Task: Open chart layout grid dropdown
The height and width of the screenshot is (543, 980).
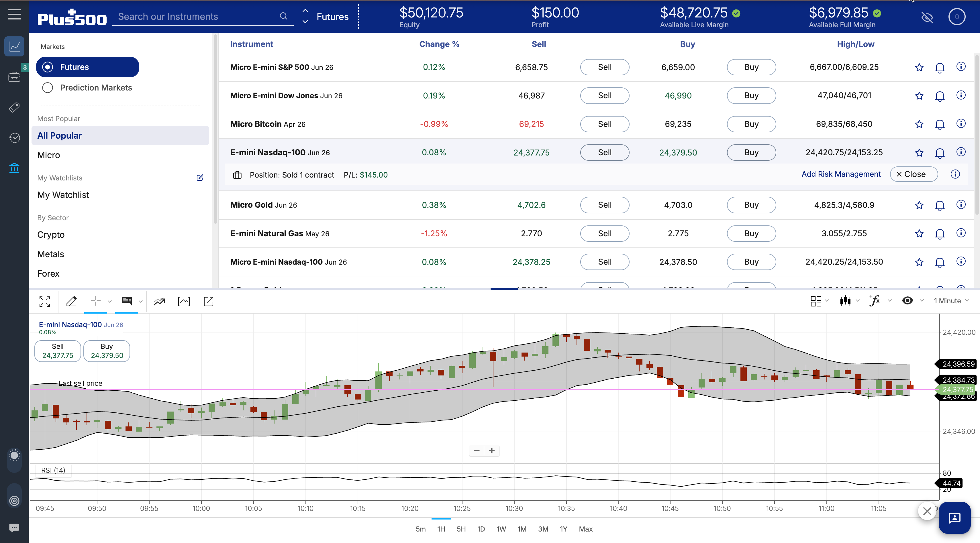Action: coord(819,301)
